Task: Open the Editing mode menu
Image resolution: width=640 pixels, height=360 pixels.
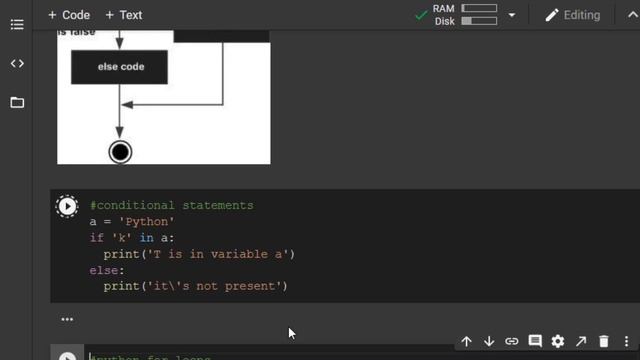Action: [x=573, y=16]
